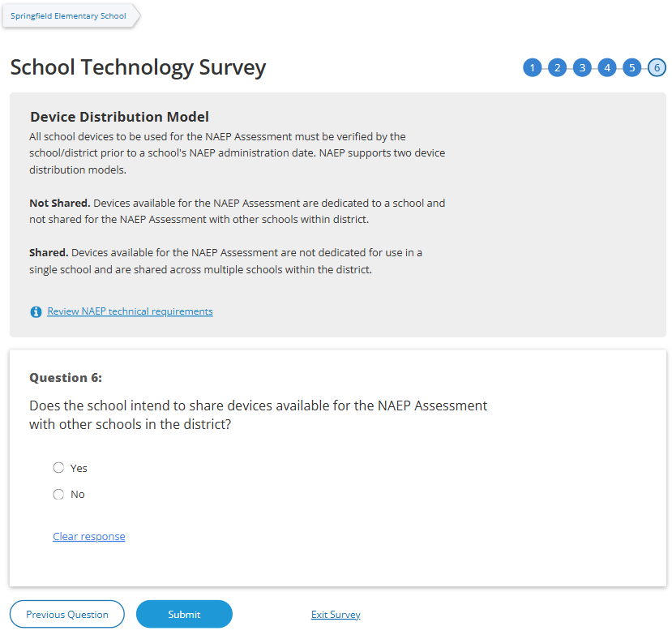This screenshot has height=635, width=672.
Task: Click the Question 6 label
Action: pyautogui.click(x=66, y=378)
